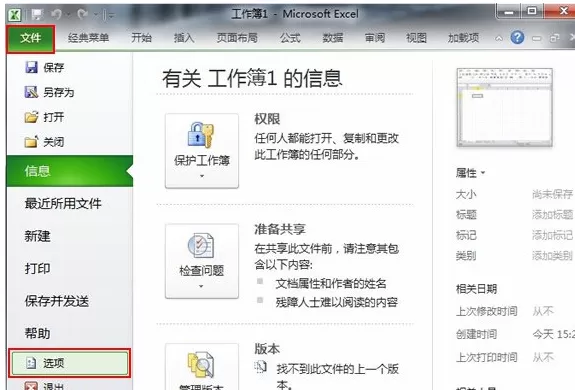575x390 pixels.
Task: Click the manage versions (管理版本) folder icon
Action: tap(201, 365)
